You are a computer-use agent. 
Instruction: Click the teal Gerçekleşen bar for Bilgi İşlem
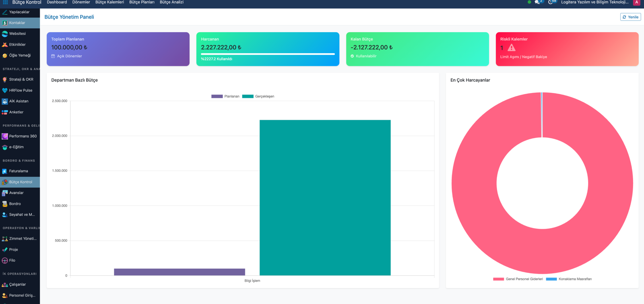325,198
